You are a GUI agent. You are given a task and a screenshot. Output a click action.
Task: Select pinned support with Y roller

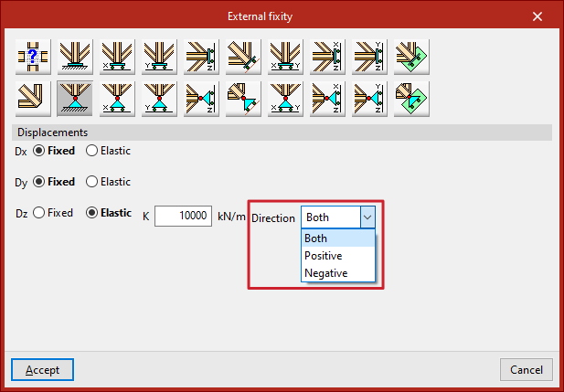(159, 99)
